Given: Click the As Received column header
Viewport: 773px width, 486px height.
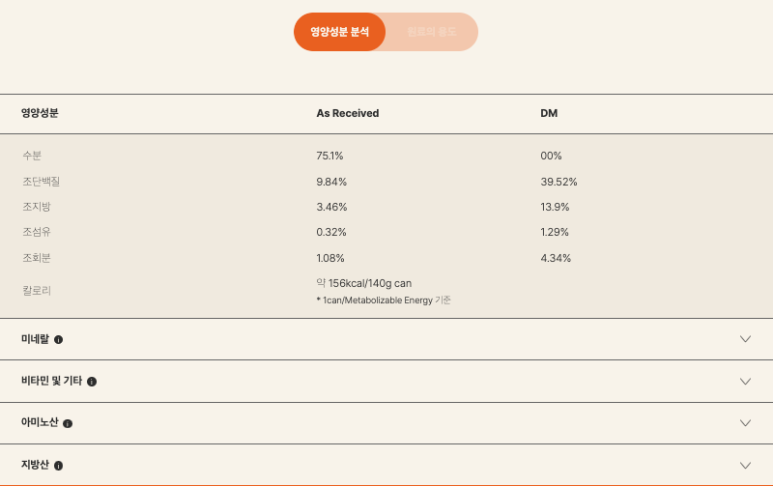Looking at the screenshot, I should click(x=348, y=113).
